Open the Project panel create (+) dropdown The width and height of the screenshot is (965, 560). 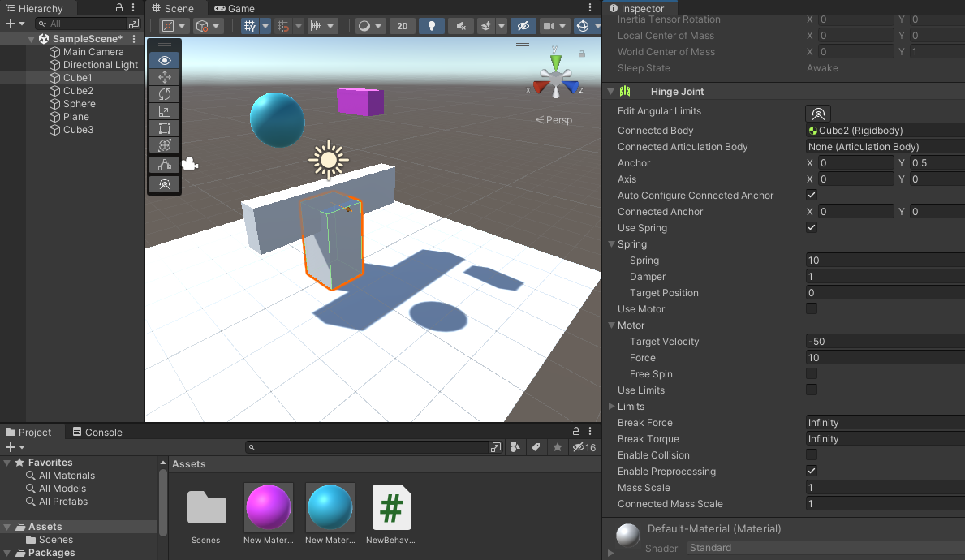coord(15,447)
